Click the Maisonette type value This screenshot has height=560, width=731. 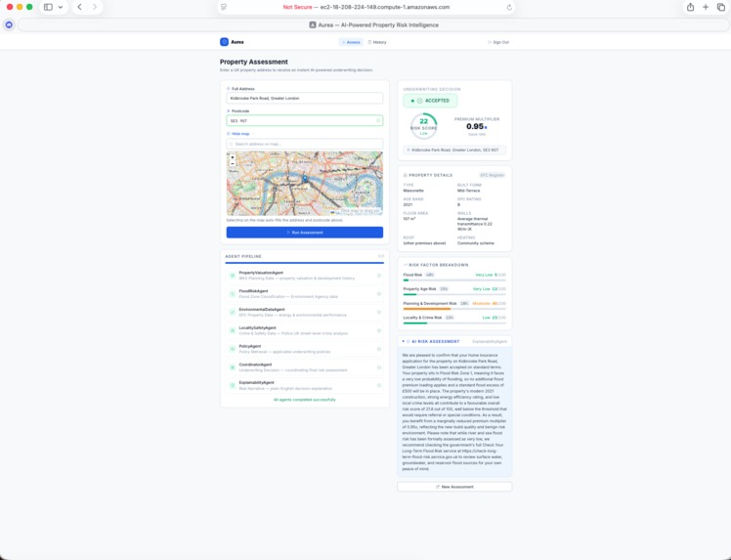(413, 191)
